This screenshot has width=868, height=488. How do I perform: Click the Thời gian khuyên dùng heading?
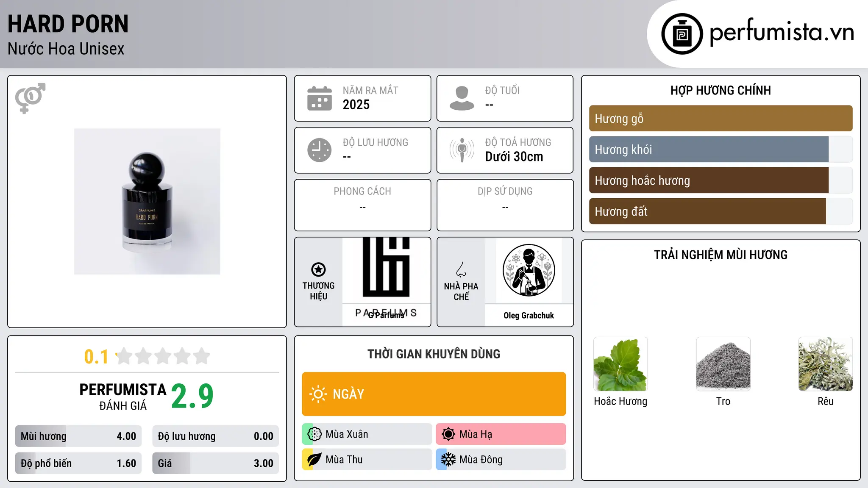(x=434, y=354)
